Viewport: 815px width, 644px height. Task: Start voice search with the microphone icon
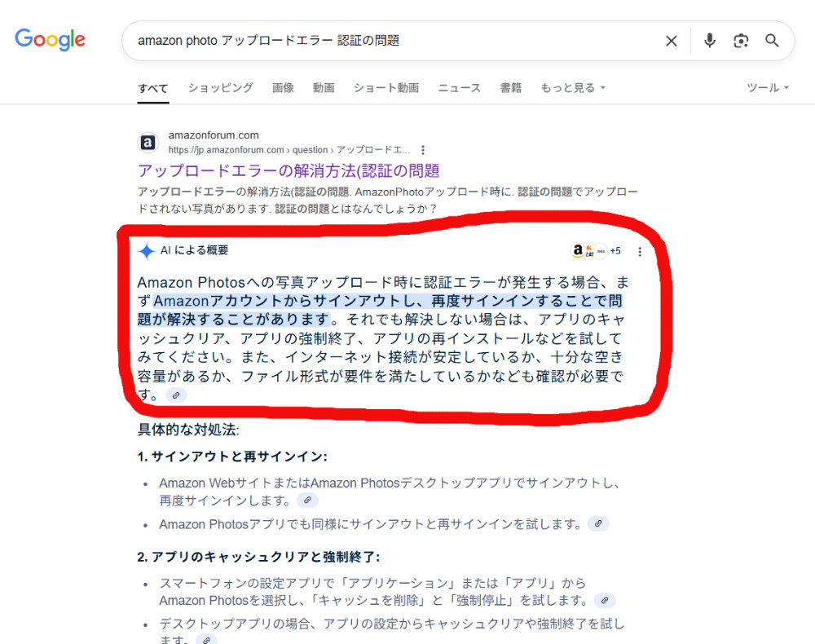click(x=710, y=41)
